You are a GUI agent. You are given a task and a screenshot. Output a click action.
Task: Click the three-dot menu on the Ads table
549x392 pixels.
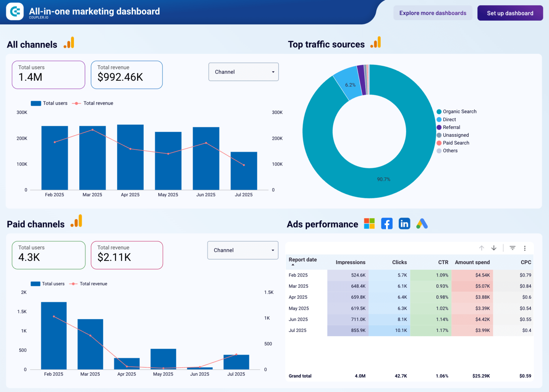tap(525, 248)
